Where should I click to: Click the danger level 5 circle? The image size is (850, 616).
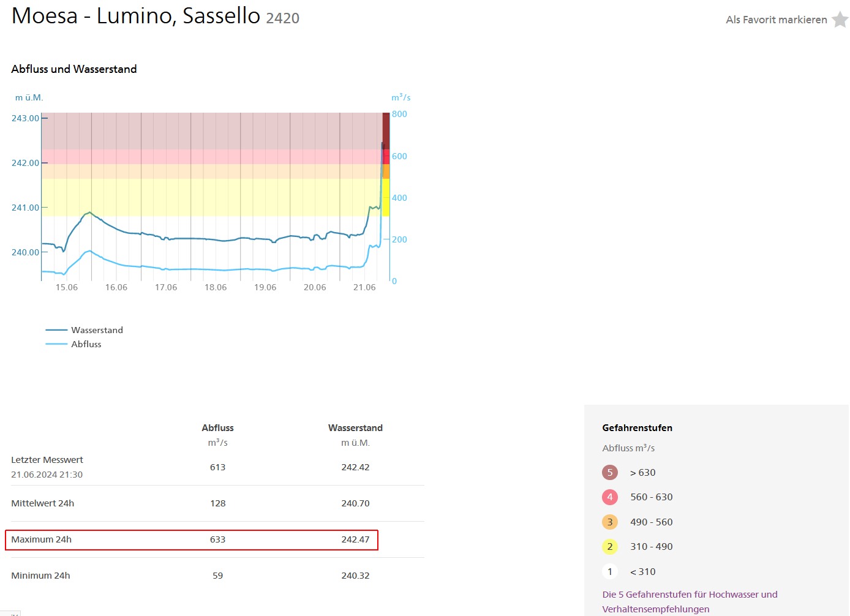[609, 473]
